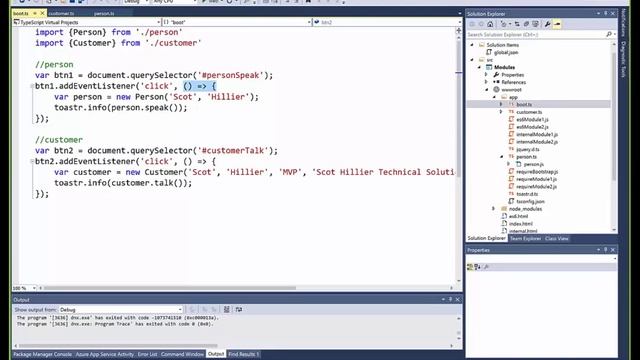Select the nested person.js file

(533, 164)
